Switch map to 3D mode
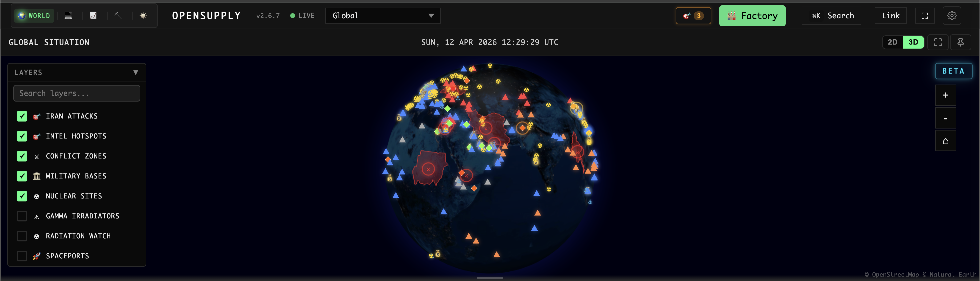Screen dimensions: 980x281 pyautogui.click(x=913, y=42)
